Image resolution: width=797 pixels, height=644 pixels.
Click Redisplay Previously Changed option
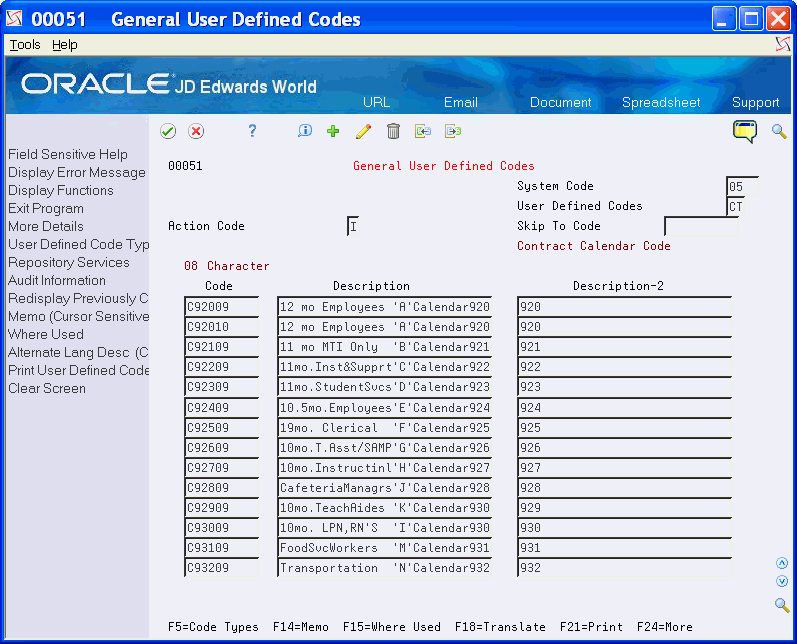[x=78, y=298]
